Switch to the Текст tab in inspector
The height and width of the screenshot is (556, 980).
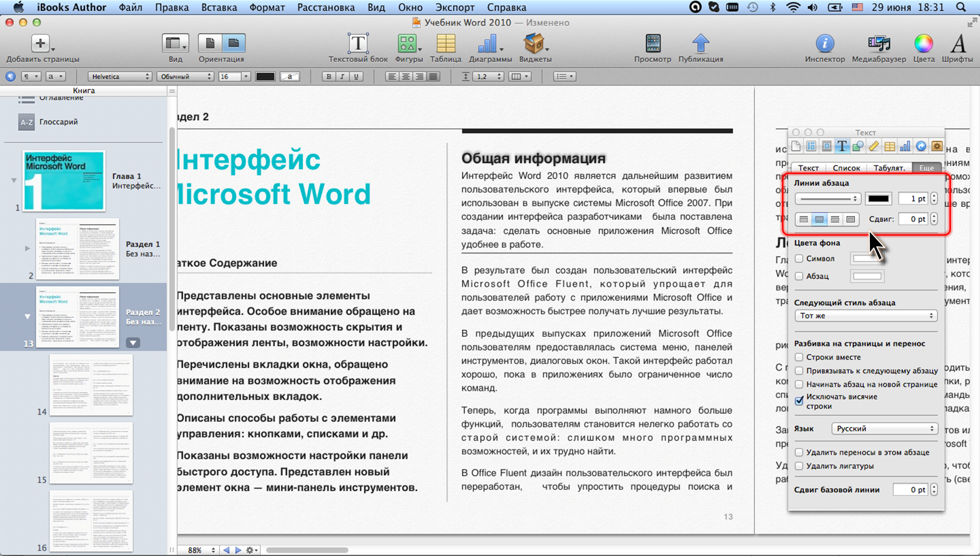click(808, 168)
